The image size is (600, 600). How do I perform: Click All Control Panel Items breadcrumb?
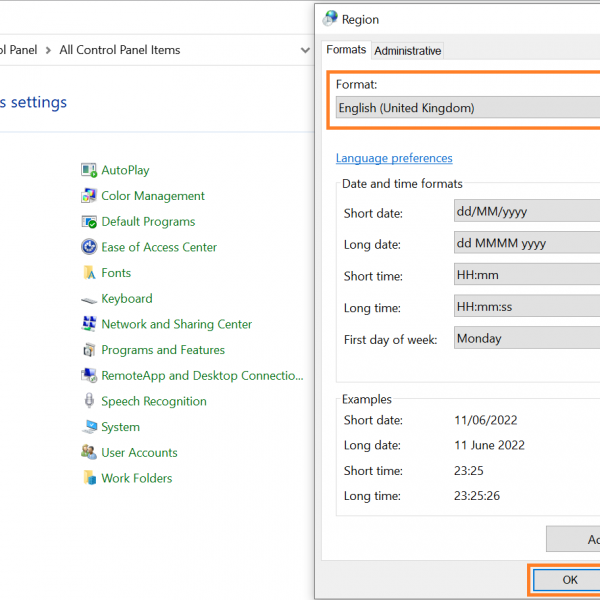tap(120, 50)
